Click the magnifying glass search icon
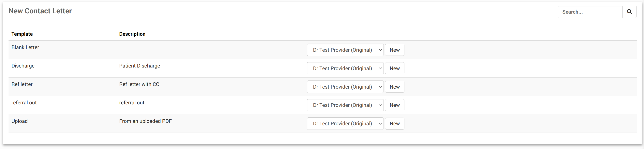The image size is (644, 149). coord(629,12)
